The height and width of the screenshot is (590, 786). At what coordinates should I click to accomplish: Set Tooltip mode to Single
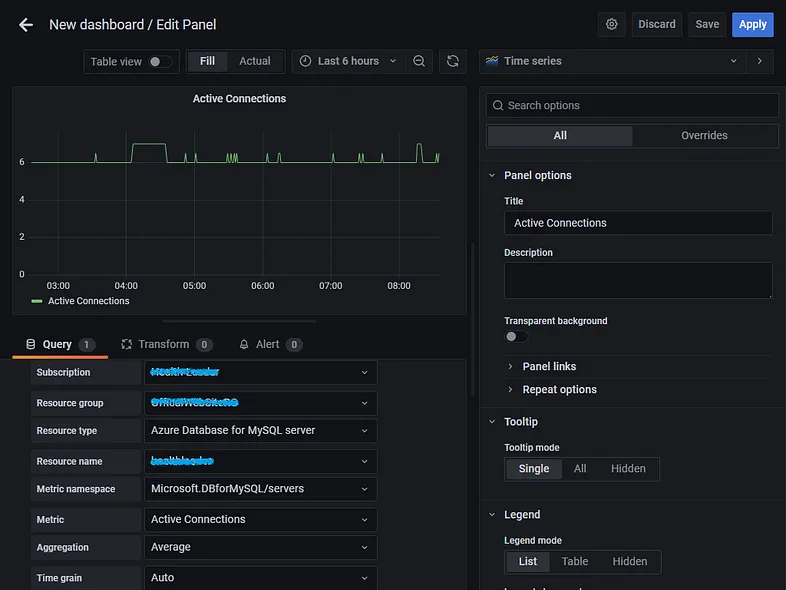click(x=533, y=469)
